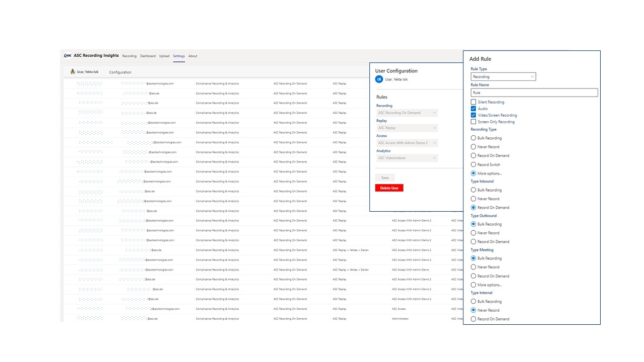Select More options under Type Meeting
The image size is (644, 362).
[x=473, y=285]
